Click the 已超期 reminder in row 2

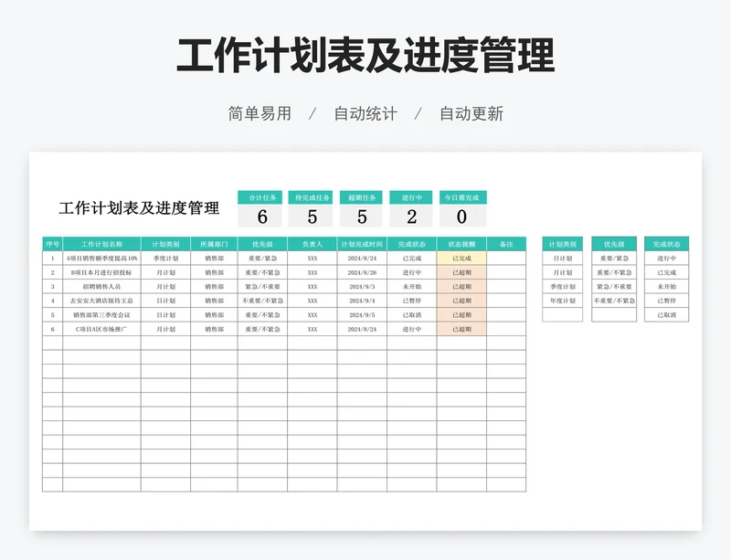(461, 272)
